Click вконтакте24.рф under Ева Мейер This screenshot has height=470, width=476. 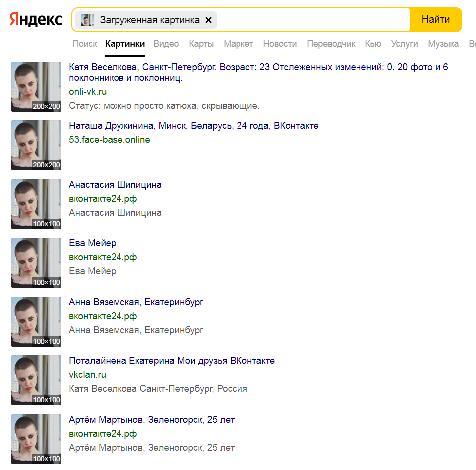point(103,257)
